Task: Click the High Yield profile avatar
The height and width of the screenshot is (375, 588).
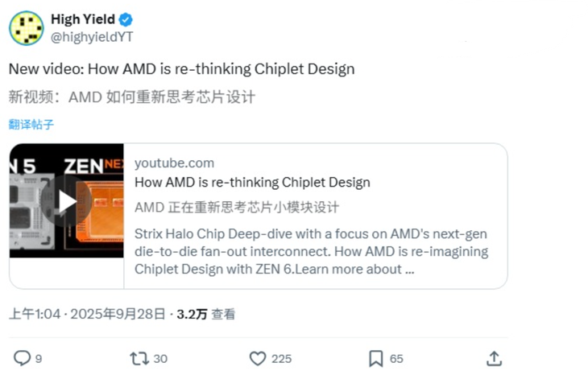Action: click(26, 27)
